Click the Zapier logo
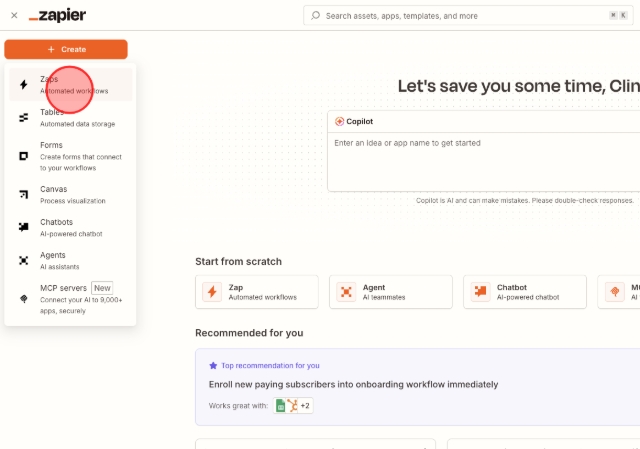 point(58,16)
